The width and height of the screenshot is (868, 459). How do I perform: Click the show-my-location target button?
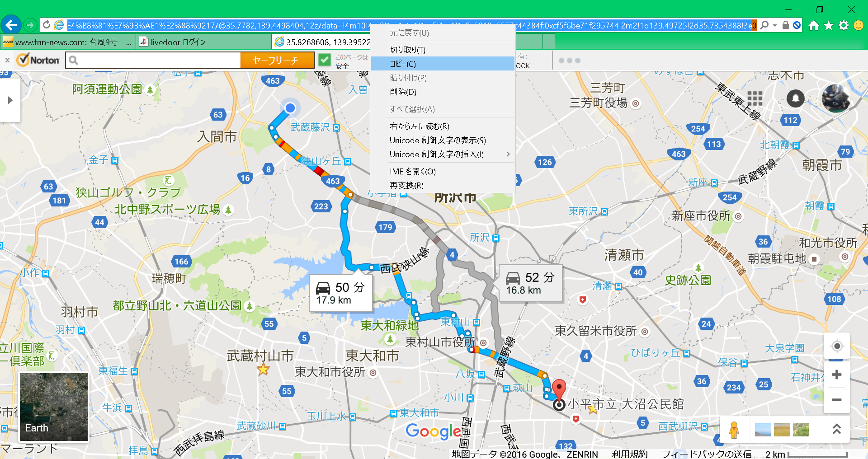837,346
